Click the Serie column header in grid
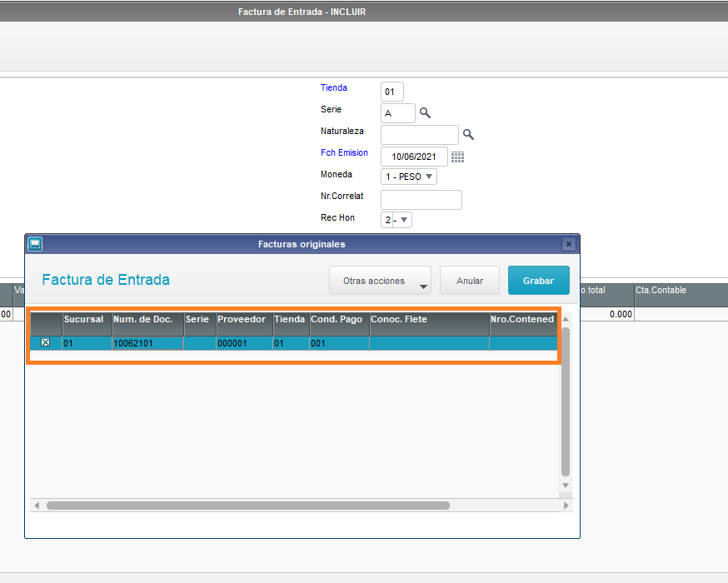This screenshot has height=583, width=728. (200, 324)
